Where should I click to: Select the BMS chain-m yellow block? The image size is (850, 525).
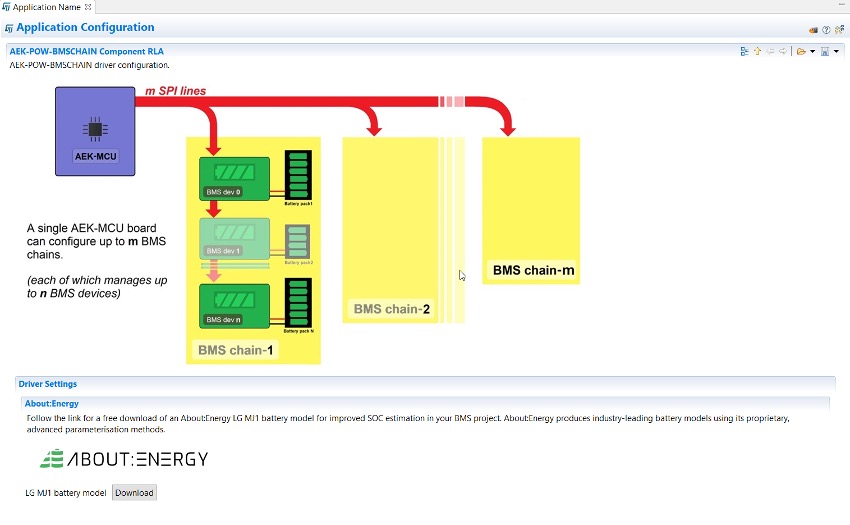[531, 210]
